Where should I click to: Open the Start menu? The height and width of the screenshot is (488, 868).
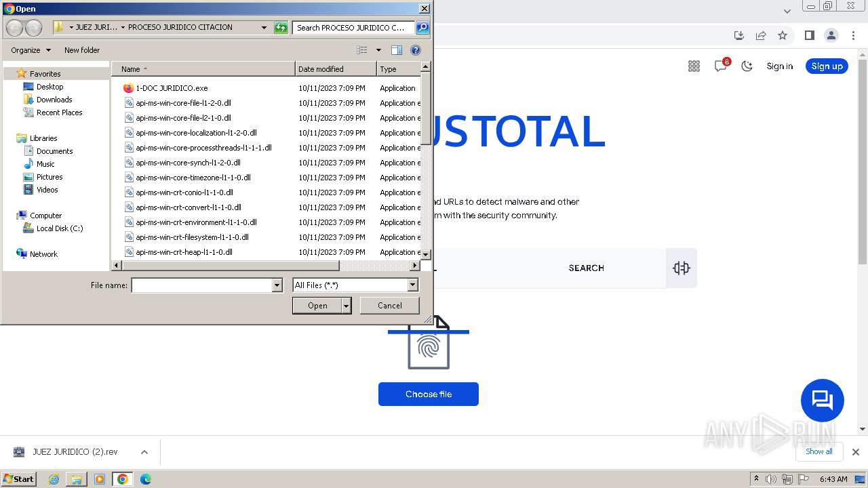coord(19,479)
